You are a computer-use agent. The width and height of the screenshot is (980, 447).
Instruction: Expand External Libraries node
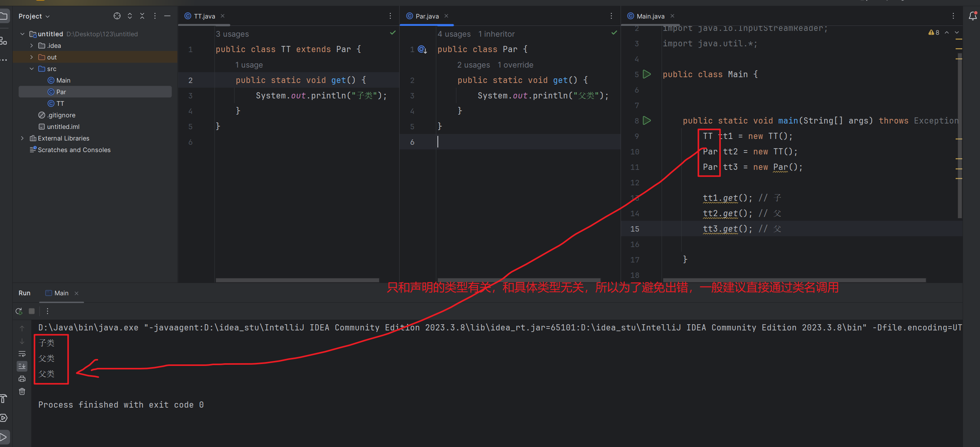tap(22, 138)
